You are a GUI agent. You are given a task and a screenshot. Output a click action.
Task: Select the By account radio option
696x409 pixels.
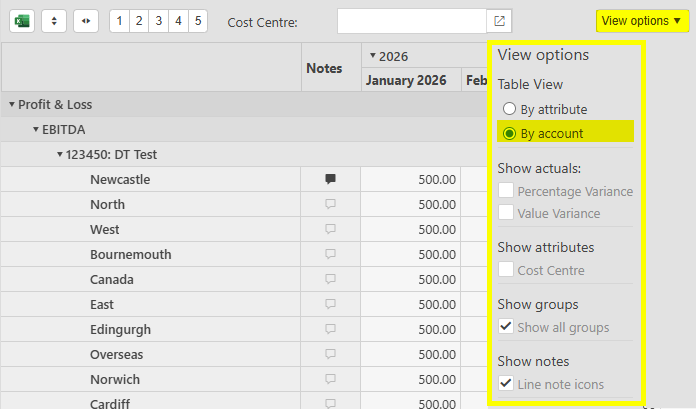click(x=510, y=133)
